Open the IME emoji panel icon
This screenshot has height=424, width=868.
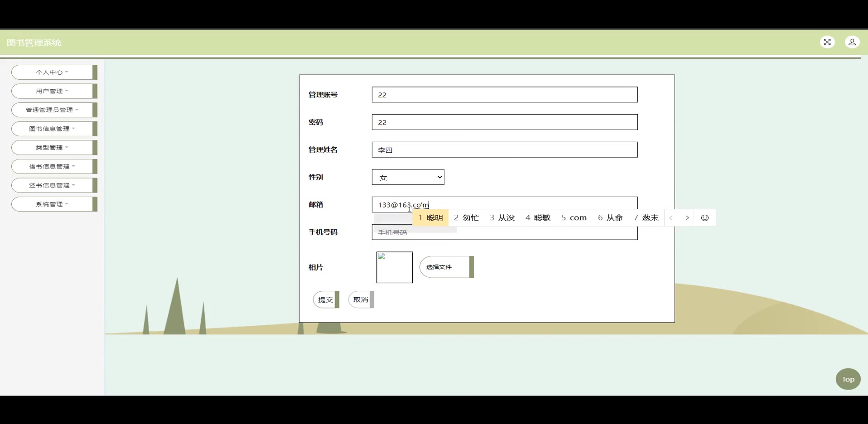[705, 218]
